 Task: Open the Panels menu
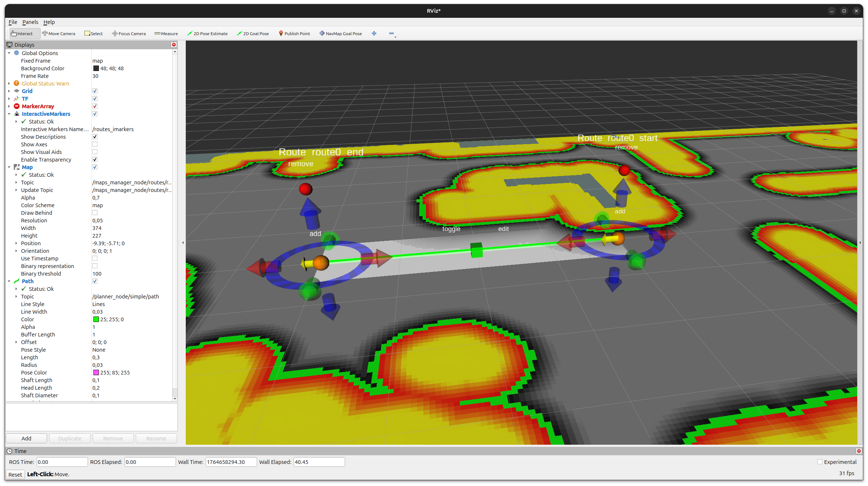pos(30,22)
